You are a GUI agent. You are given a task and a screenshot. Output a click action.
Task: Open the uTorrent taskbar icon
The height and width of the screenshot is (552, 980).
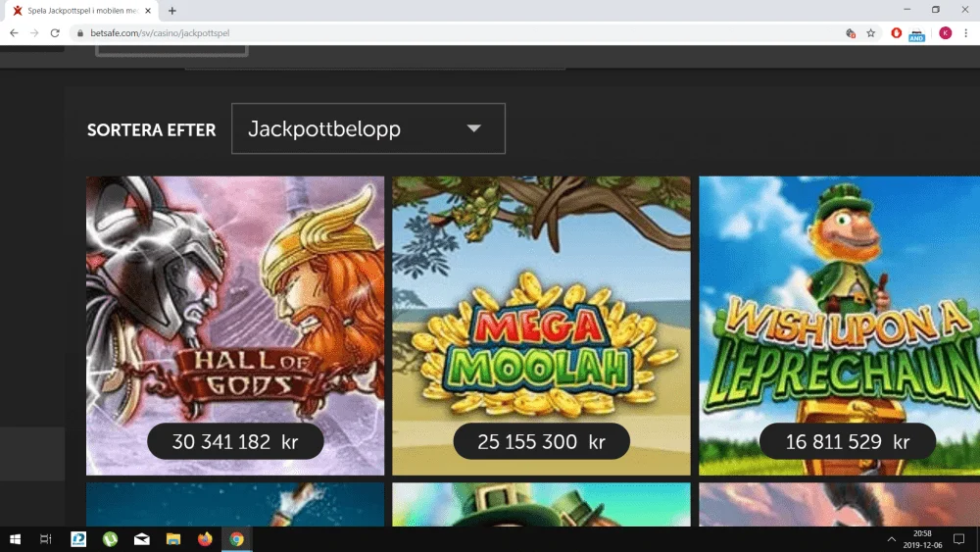[x=110, y=539]
